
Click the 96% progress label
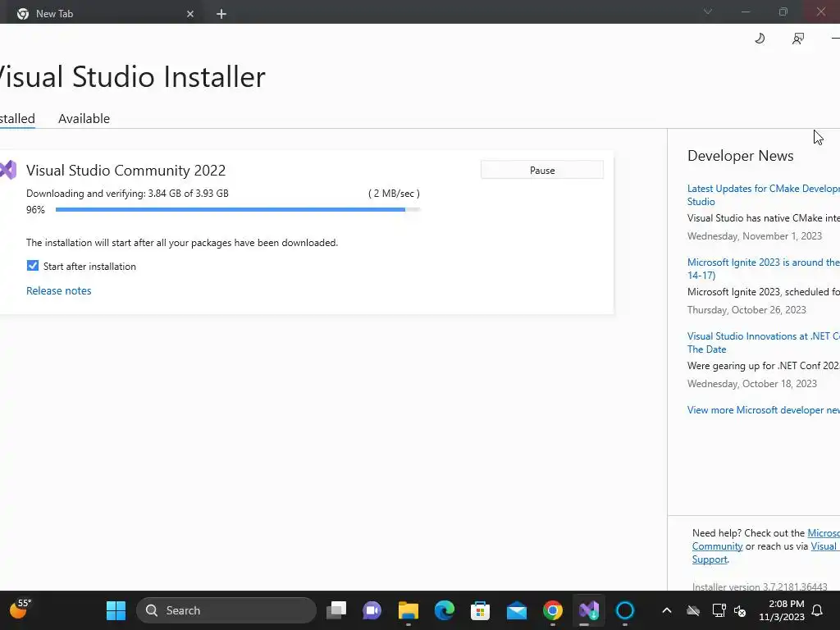click(35, 210)
